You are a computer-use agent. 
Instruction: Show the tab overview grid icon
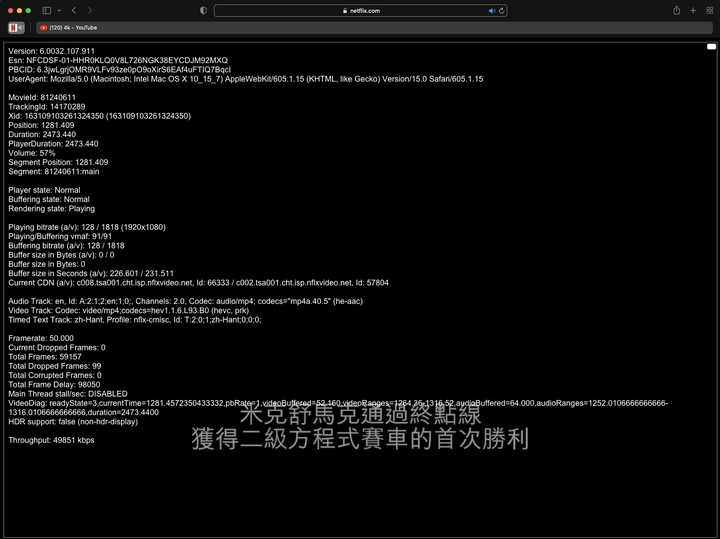tap(709, 11)
